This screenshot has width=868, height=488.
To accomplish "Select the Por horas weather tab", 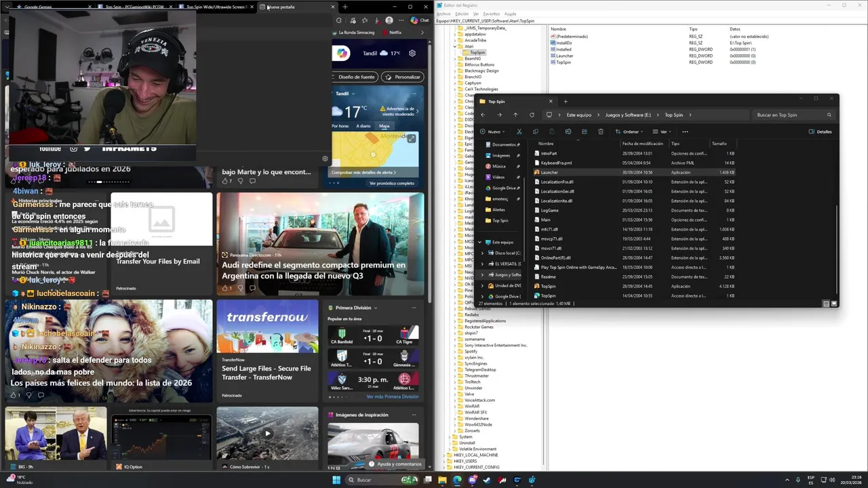I will (340, 126).
